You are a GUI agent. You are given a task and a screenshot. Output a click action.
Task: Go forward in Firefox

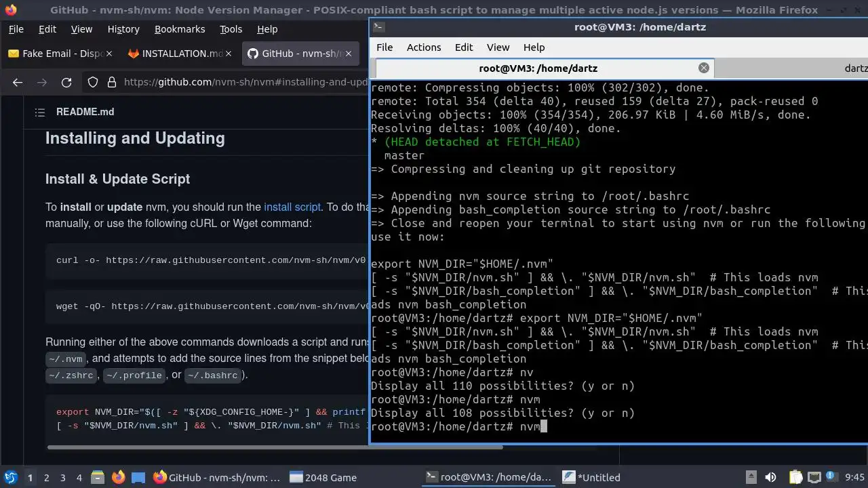click(42, 82)
